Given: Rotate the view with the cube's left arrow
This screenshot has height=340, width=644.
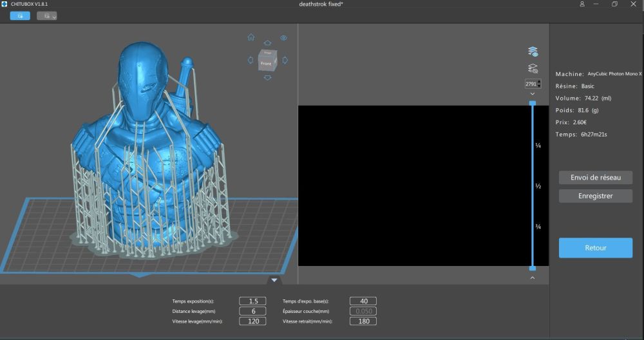Looking at the screenshot, I should pyautogui.click(x=250, y=60).
